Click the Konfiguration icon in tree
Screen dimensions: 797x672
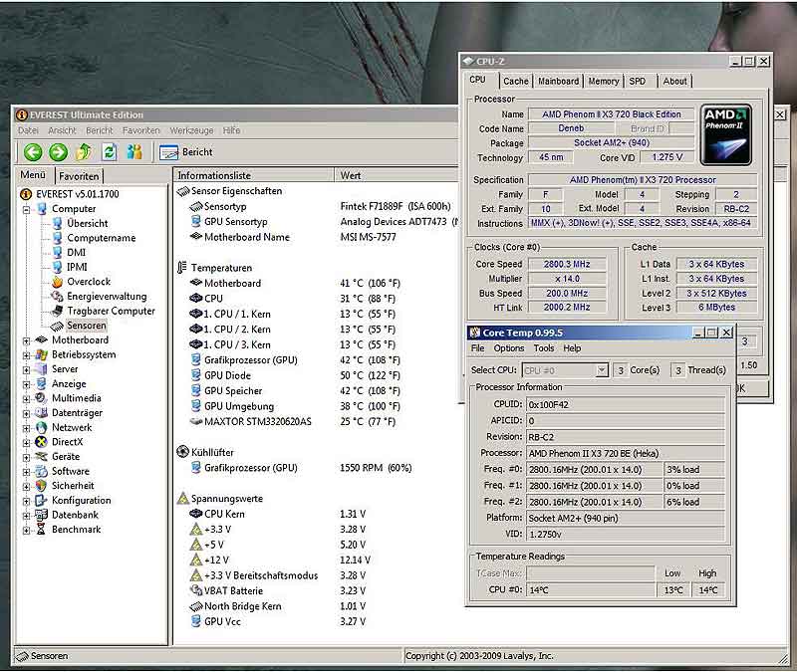(x=41, y=501)
